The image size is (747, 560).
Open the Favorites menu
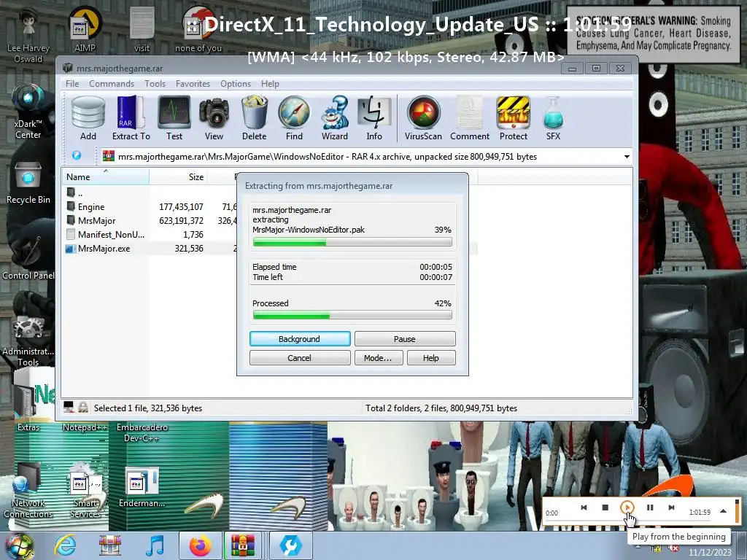pyautogui.click(x=193, y=84)
